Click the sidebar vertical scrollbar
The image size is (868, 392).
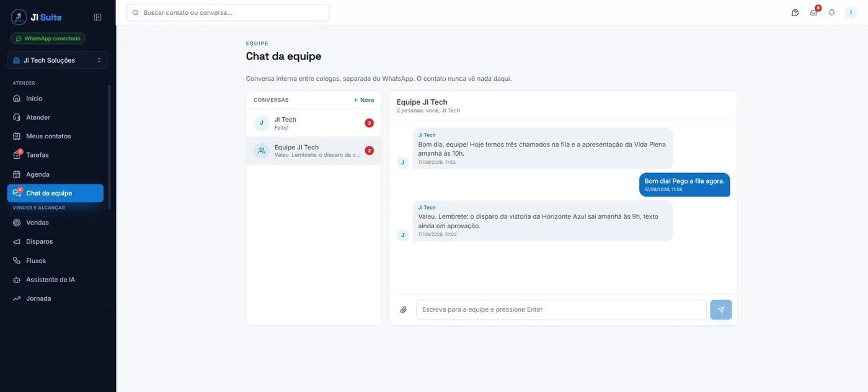pos(110,147)
